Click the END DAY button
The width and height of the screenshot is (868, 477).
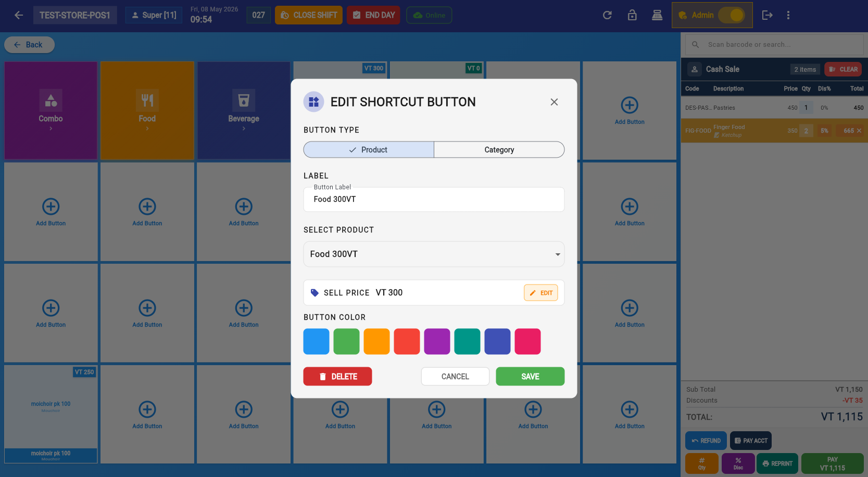click(373, 15)
